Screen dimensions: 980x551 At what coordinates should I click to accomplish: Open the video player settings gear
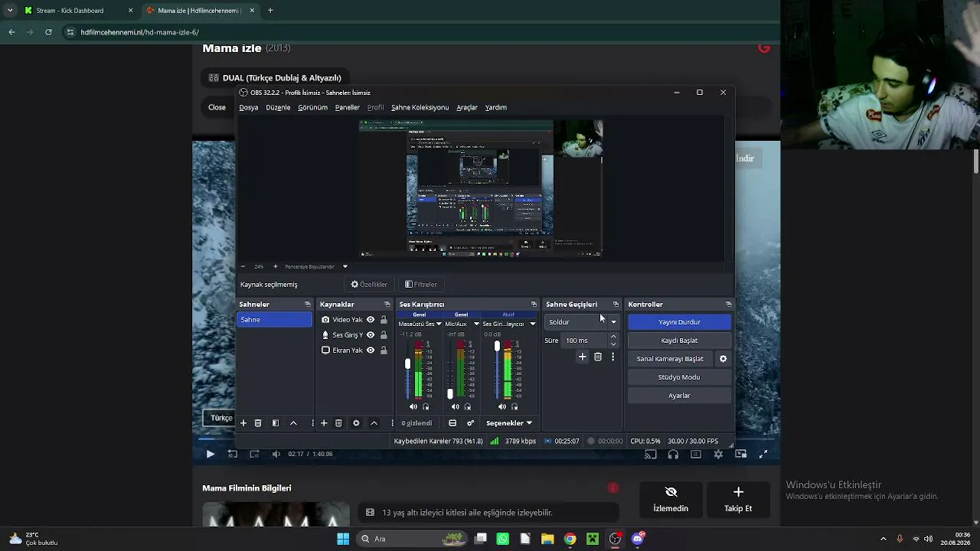[718, 454]
